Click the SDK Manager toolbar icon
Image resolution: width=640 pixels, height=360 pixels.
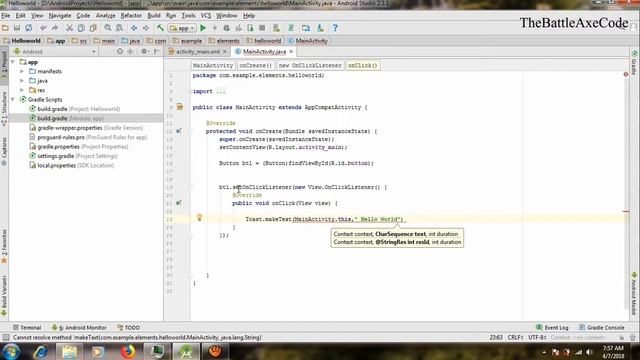pyautogui.click(x=320, y=28)
